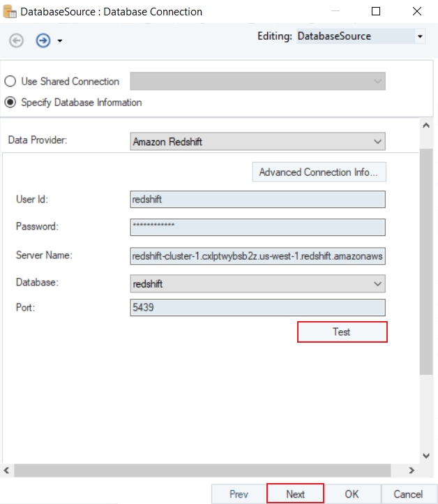The height and width of the screenshot is (504, 438).
Task: Expand the Editing DatabaseSource dropdown
Action: tap(420, 36)
